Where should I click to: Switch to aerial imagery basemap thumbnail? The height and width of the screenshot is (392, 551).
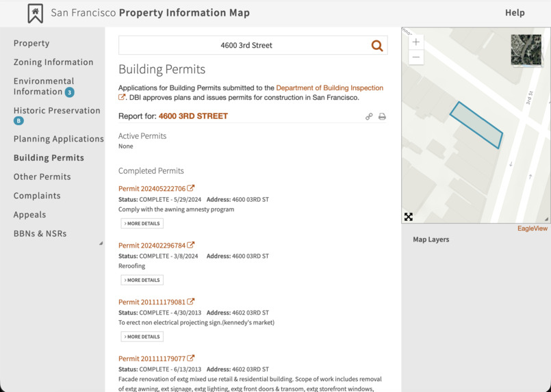pos(526,49)
